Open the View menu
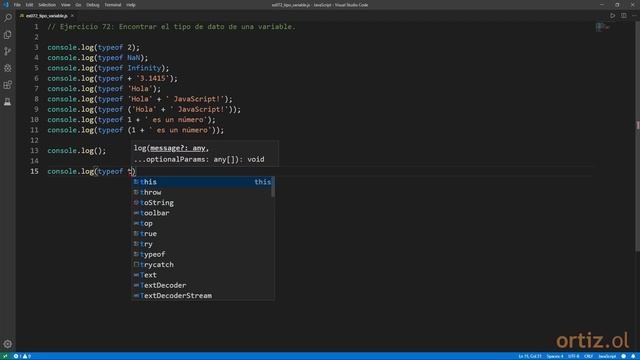This screenshot has width=640, height=360. click(x=65, y=5)
